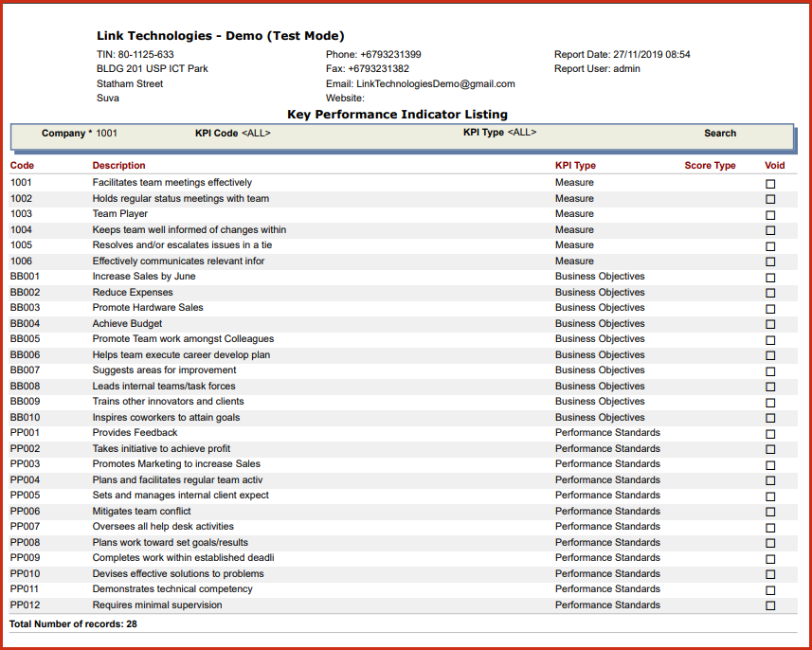Click 'Takes initiative to achieve profit'
812x650 pixels.
point(162,448)
